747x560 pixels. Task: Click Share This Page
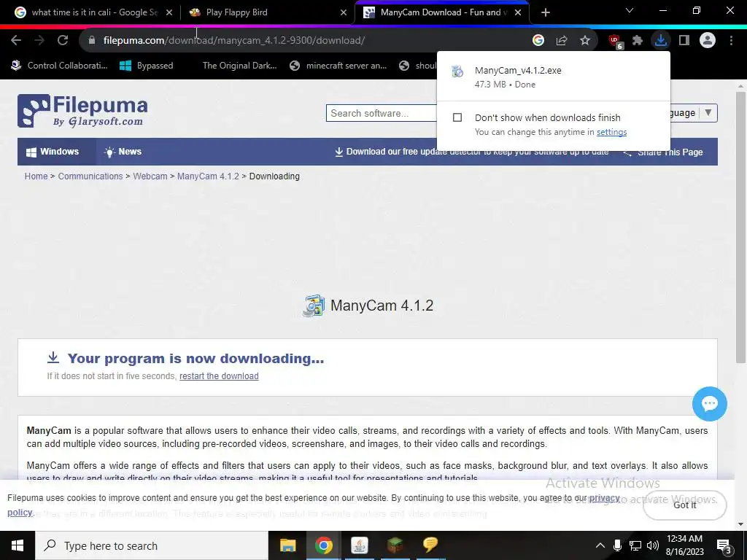663,152
